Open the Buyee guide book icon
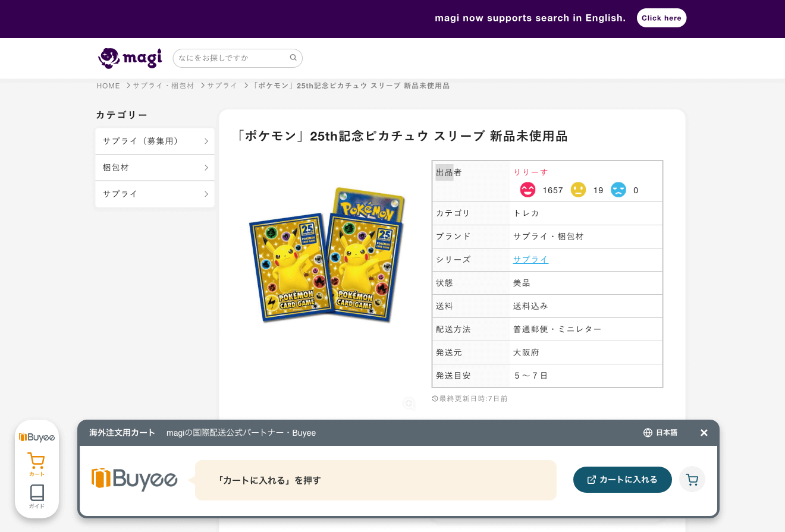The width and height of the screenshot is (785, 532). point(36,497)
